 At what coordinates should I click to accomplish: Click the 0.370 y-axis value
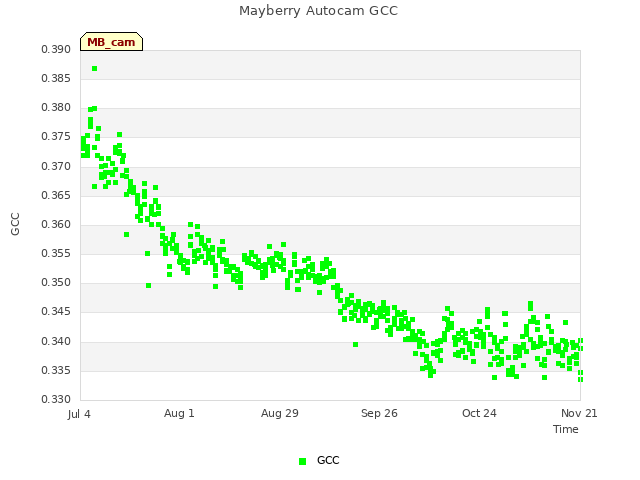tap(56, 167)
